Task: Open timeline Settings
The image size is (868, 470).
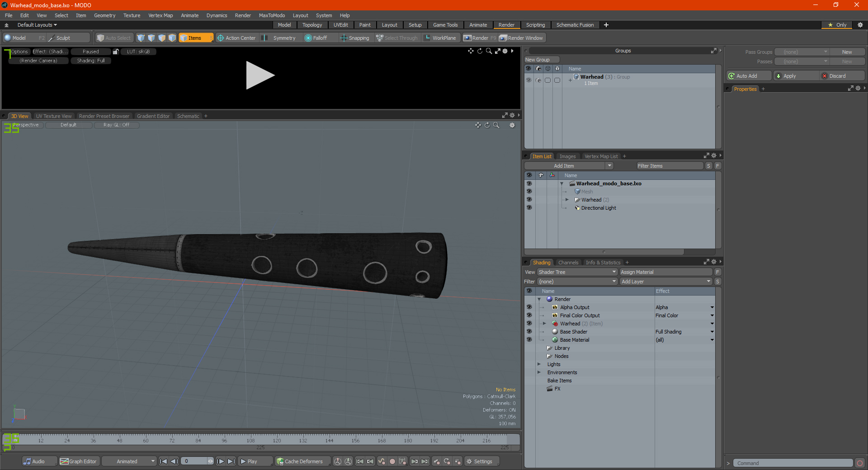Action: point(482,461)
